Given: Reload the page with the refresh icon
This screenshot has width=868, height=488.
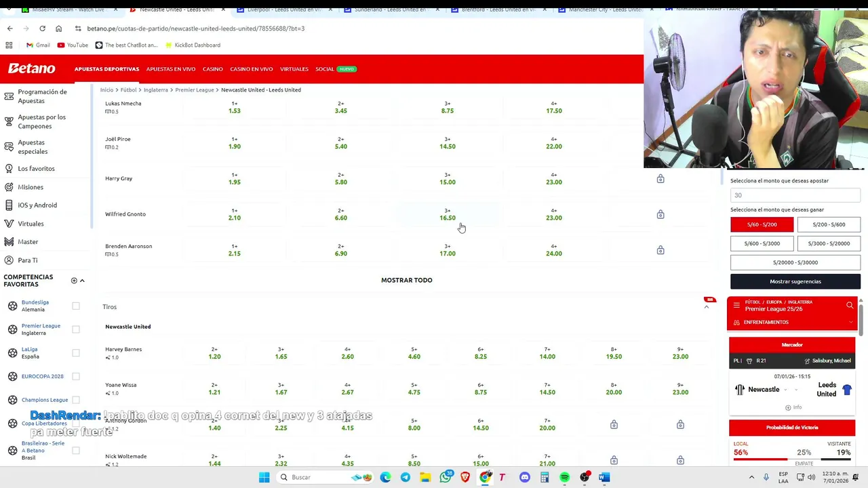Looking at the screenshot, I should 42,28.
